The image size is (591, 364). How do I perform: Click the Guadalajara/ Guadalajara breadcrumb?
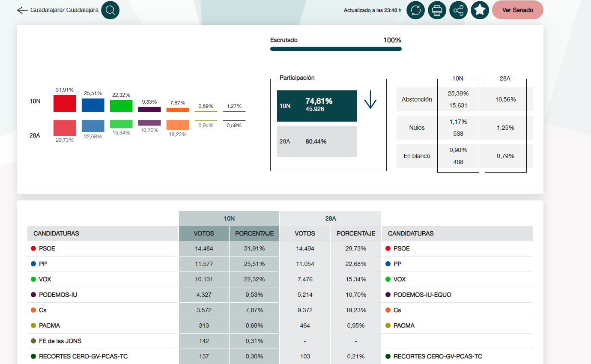coord(64,10)
